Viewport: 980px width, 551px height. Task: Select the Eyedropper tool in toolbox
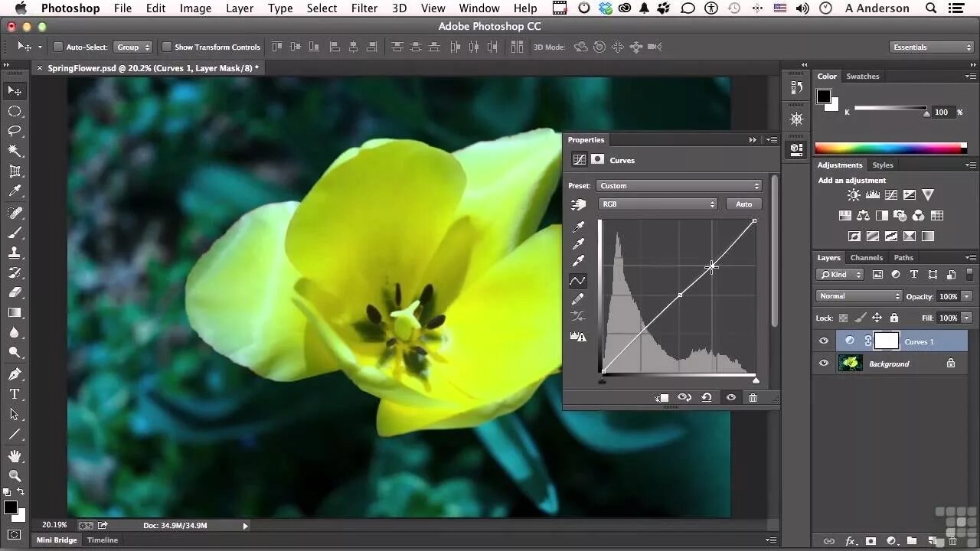[15, 191]
